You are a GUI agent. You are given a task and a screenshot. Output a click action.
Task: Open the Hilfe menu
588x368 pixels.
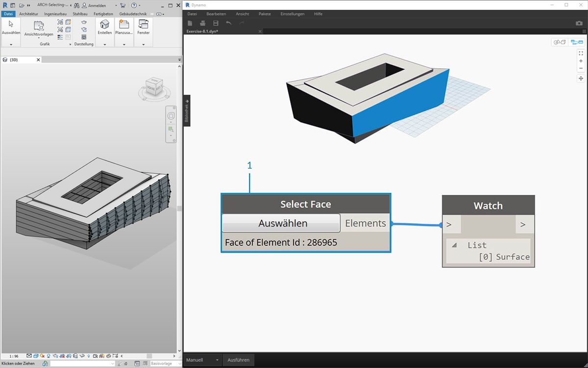(x=318, y=14)
